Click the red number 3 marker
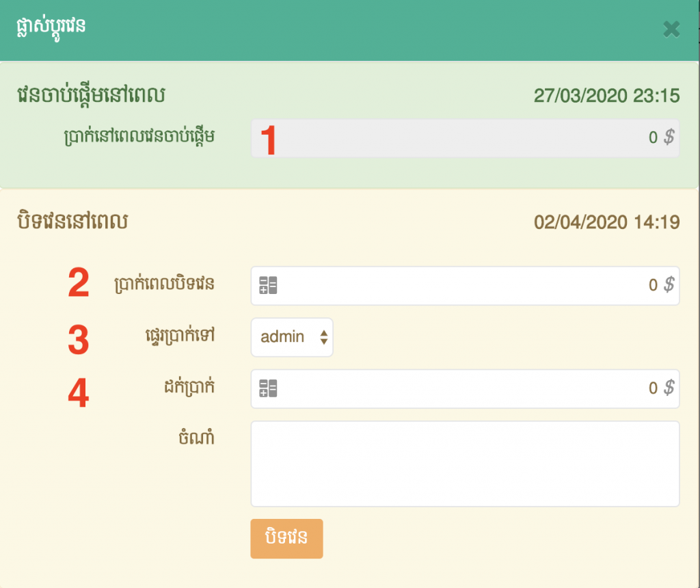Screen dimensions: 700x588 coord(79,340)
